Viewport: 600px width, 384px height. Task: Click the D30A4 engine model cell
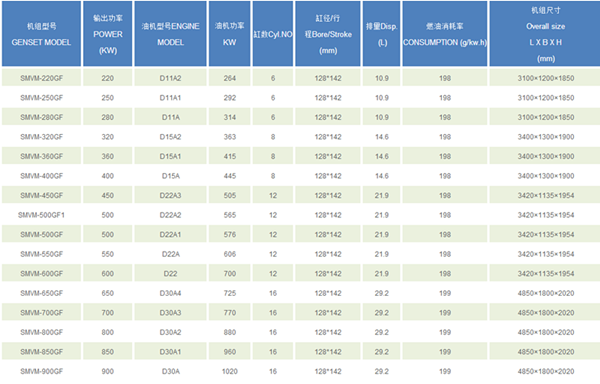(x=170, y=293)
